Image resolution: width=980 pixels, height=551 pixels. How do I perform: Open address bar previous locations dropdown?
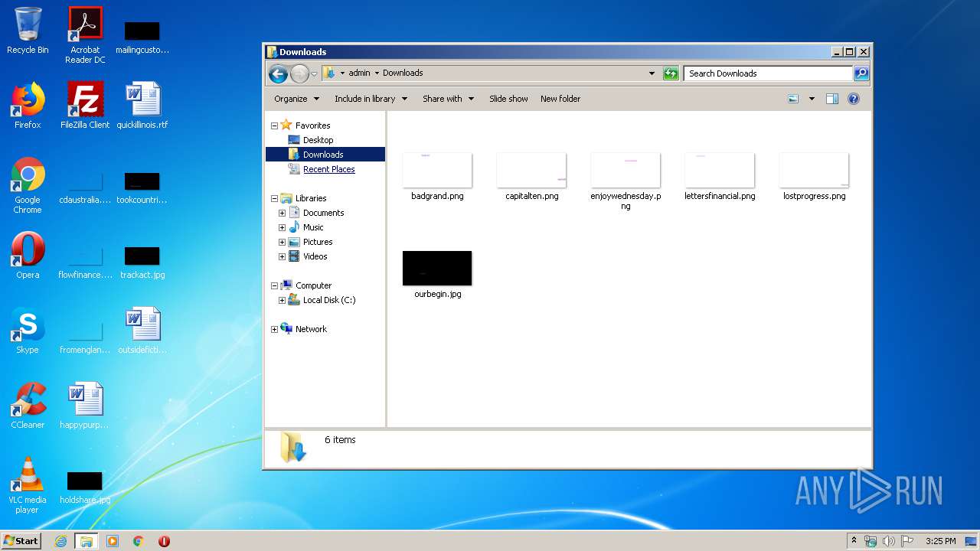click(x=652, y=73)
